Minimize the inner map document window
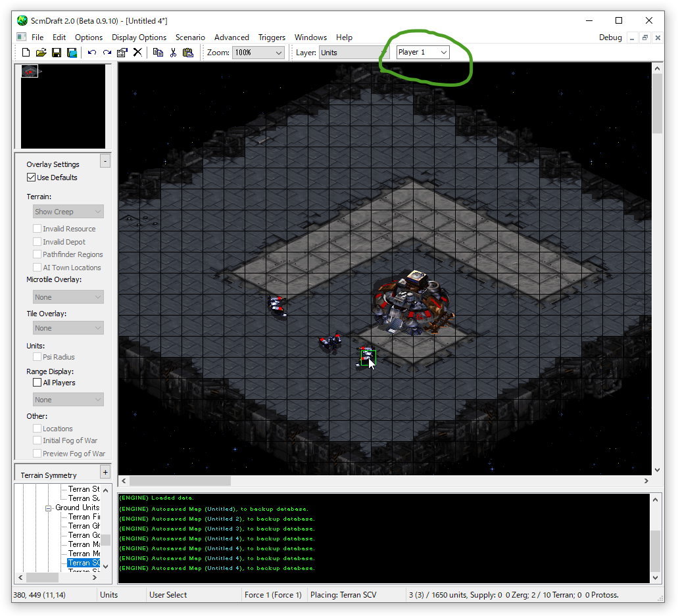Screen dimensions: 678x616 point(632,38)
